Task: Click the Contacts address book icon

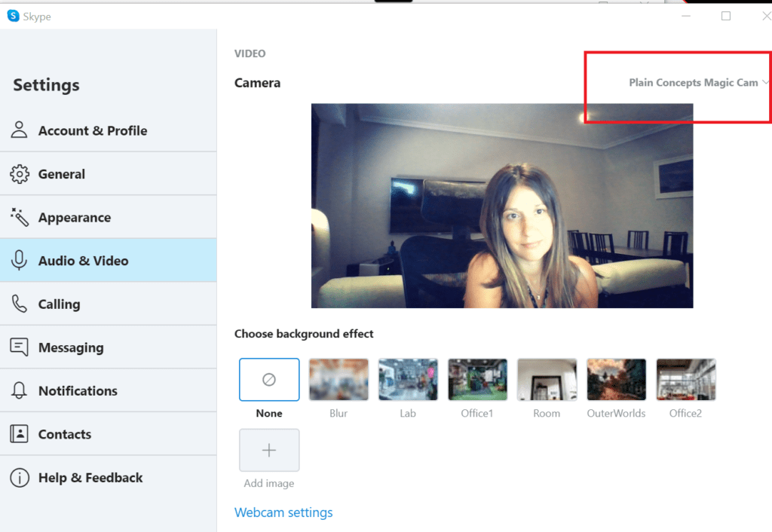Action: [x=19, y=434]
